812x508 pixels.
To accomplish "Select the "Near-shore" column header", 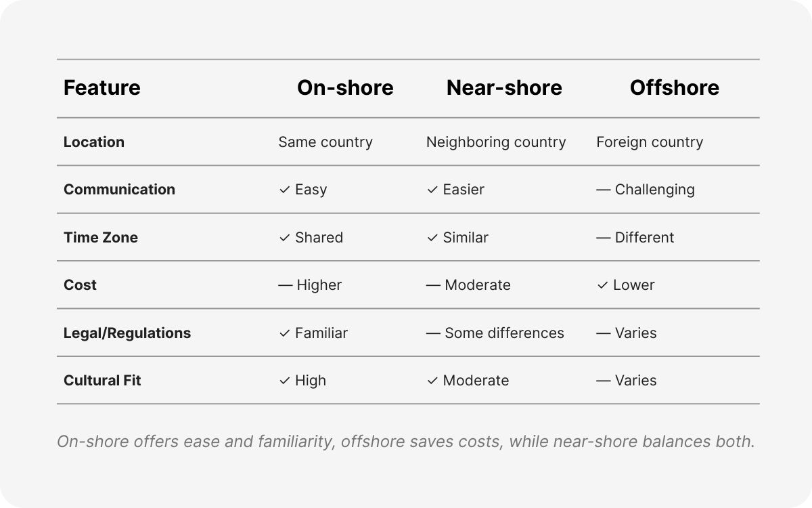I will pyautogui.click(x=504, y=88).
